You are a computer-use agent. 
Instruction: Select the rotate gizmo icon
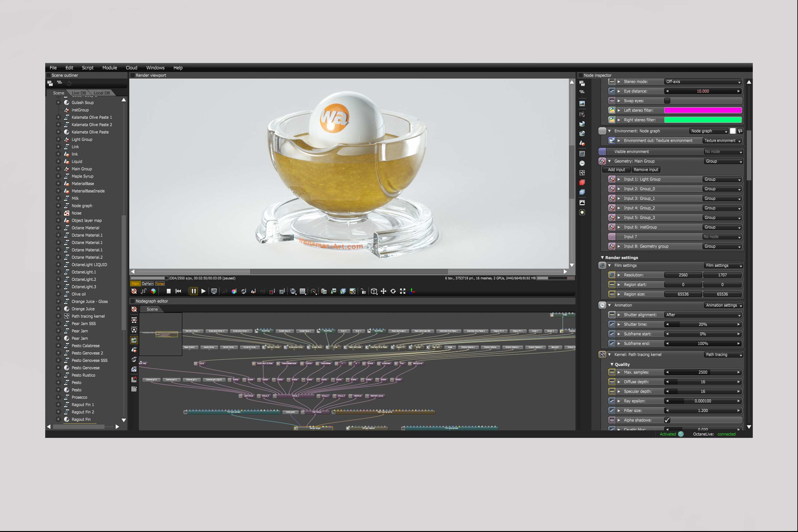coord(393,291)
